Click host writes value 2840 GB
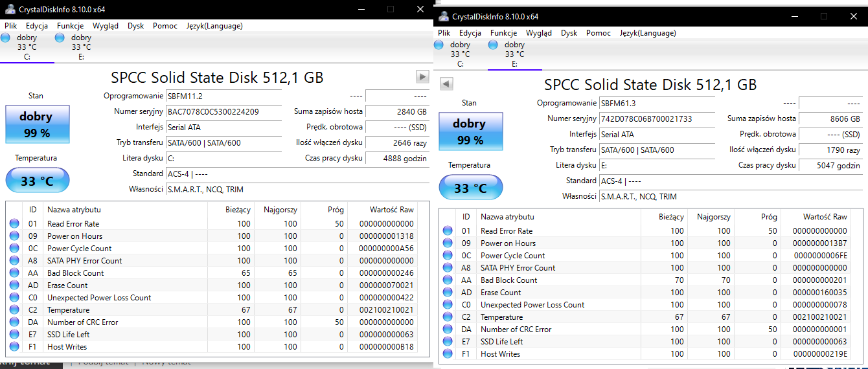The width and height of the screenshot is (868, 369). (398, 112)
